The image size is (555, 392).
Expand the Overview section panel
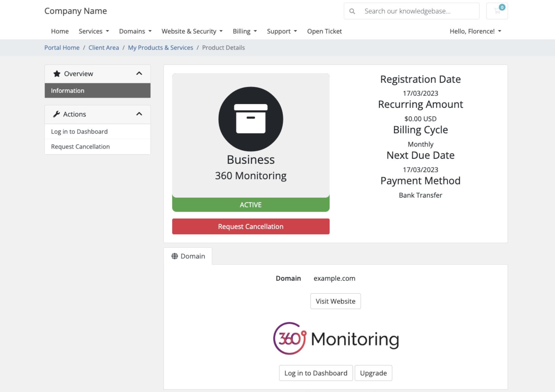click(x=139, y=74)
